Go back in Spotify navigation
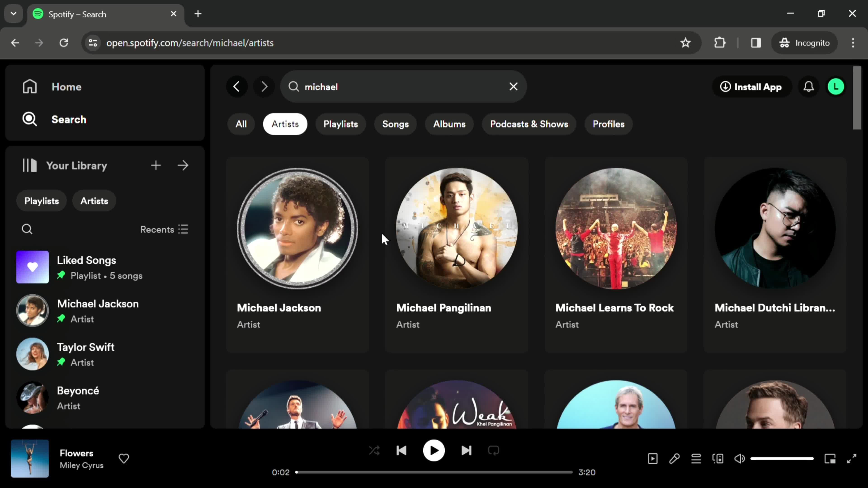This screenshot has height=488, width=868. click(x=236, y=87)
